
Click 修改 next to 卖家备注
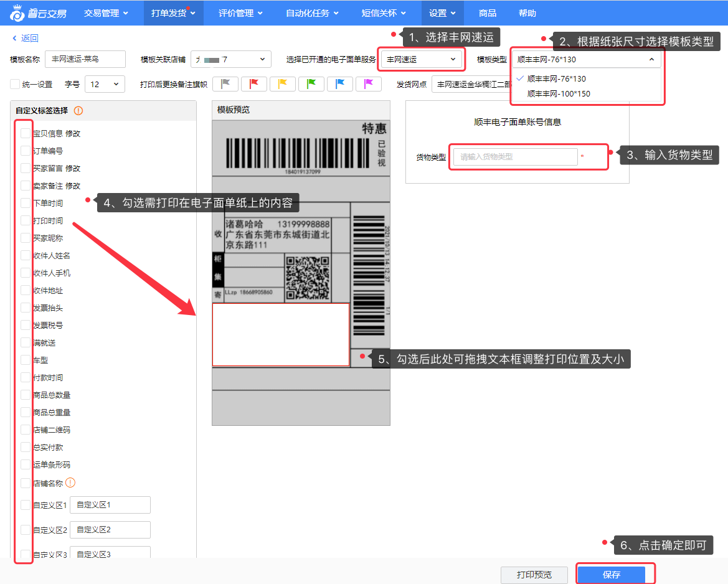pos(73,186)
